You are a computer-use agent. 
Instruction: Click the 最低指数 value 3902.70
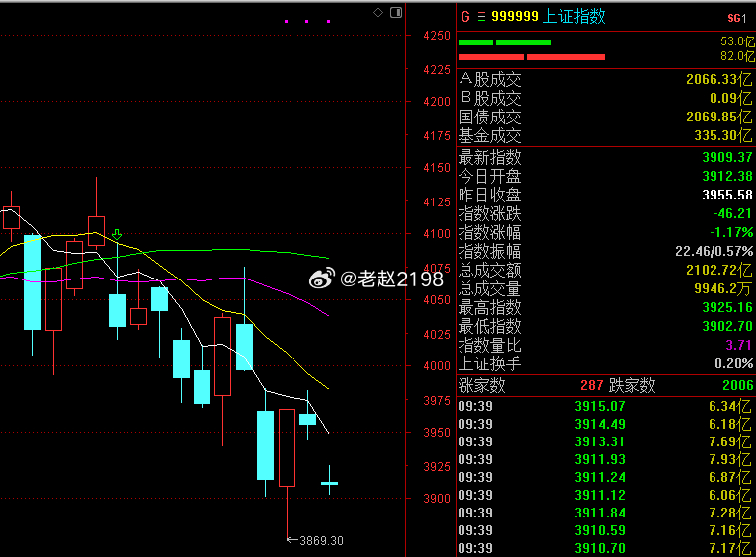coord(727,327)
